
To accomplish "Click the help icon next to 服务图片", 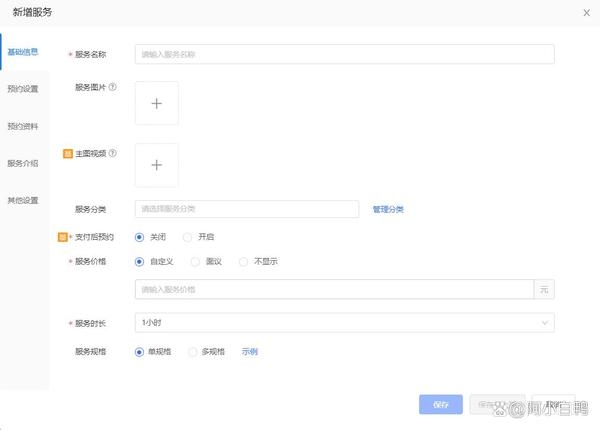I will [x=112, y=87].
